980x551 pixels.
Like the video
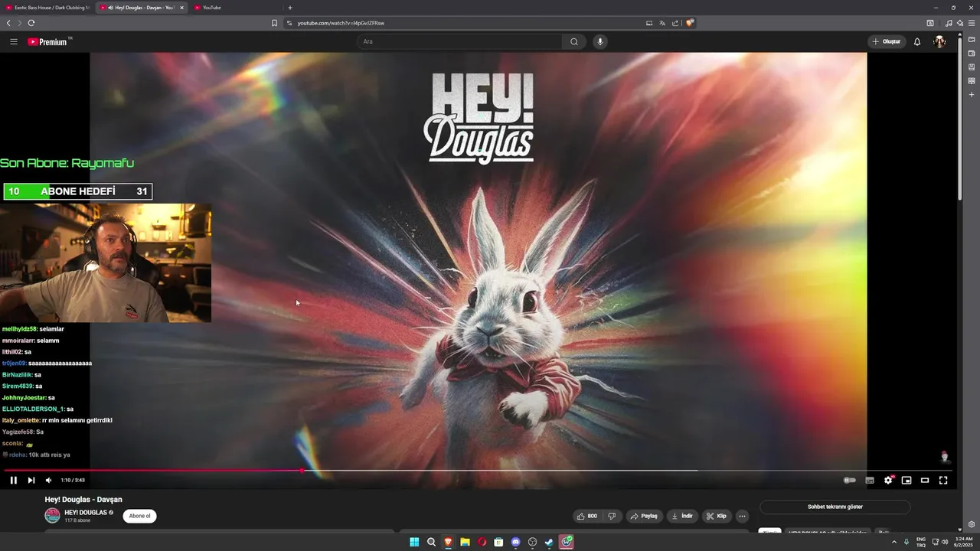coord(588,516)
